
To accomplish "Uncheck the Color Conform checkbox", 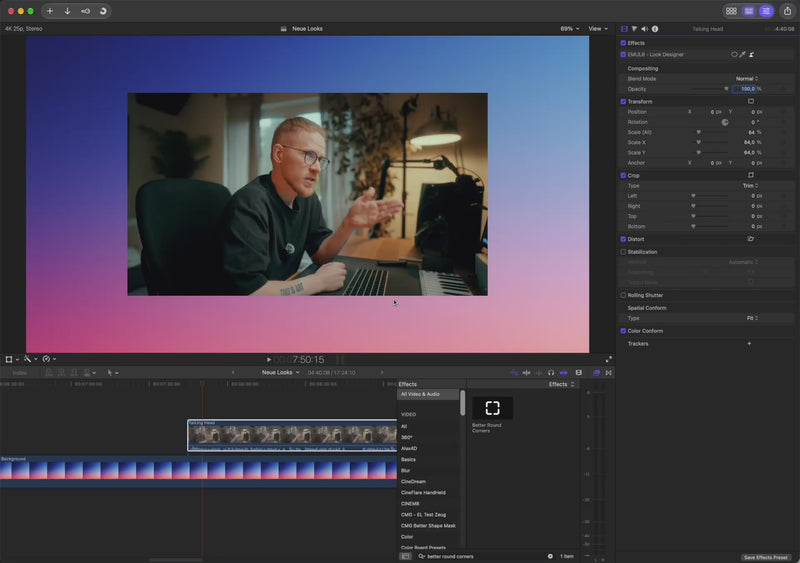I will click(x=623, y=331).
